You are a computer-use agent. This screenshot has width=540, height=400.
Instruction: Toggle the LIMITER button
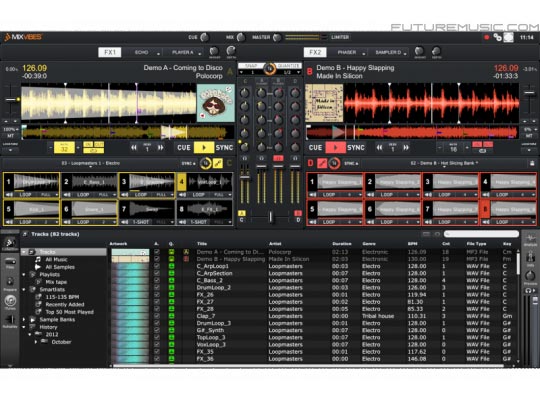[x=340, y=37]
